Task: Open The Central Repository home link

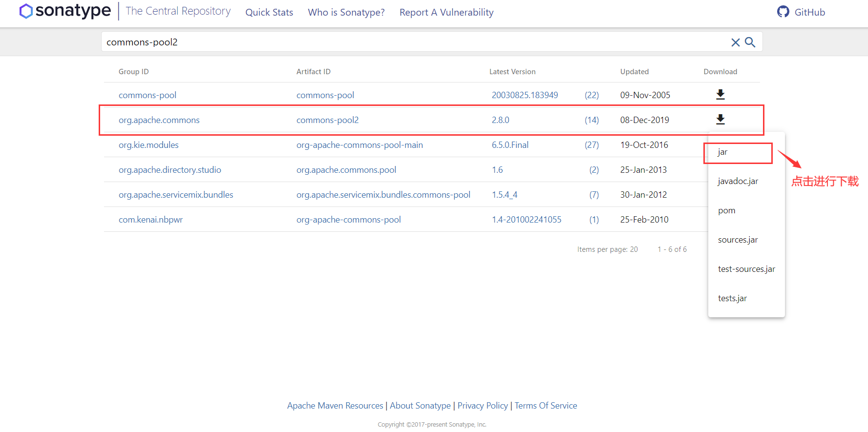Action: coord(178,11)
